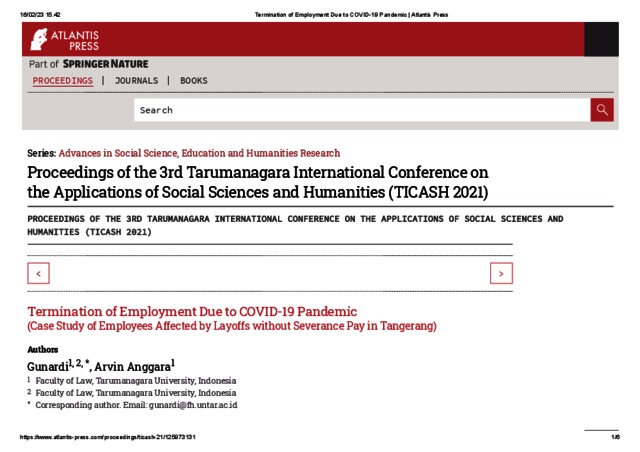Click the atlantis-press.com URL in the footer
The height and width of the screenshot is (452, 640).
[110, 438]
